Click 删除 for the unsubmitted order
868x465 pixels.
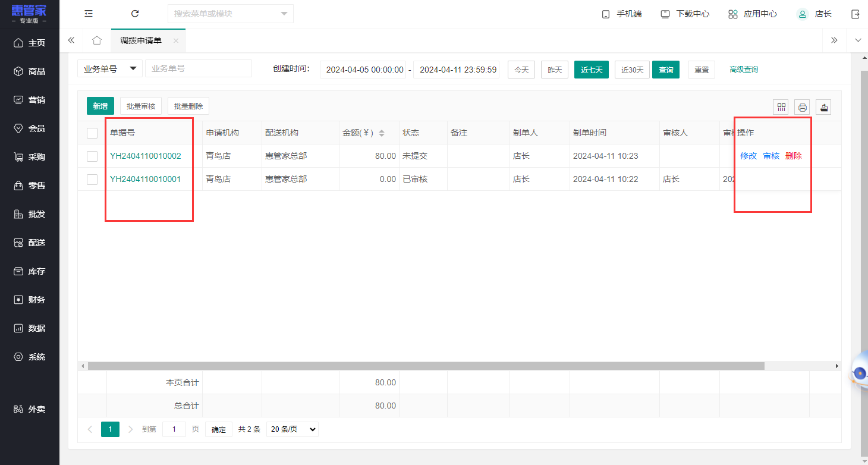794,156
